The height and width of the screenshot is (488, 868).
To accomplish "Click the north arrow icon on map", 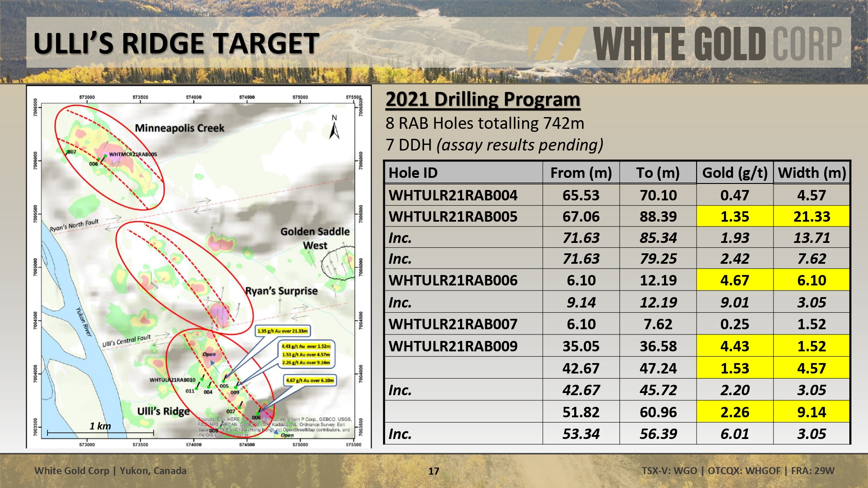I will click(334, 130).
